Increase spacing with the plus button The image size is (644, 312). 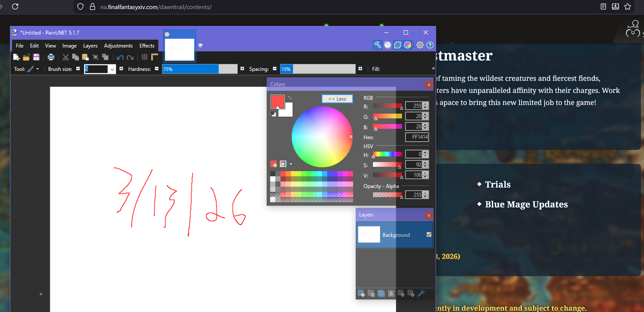tap(360, 69)
